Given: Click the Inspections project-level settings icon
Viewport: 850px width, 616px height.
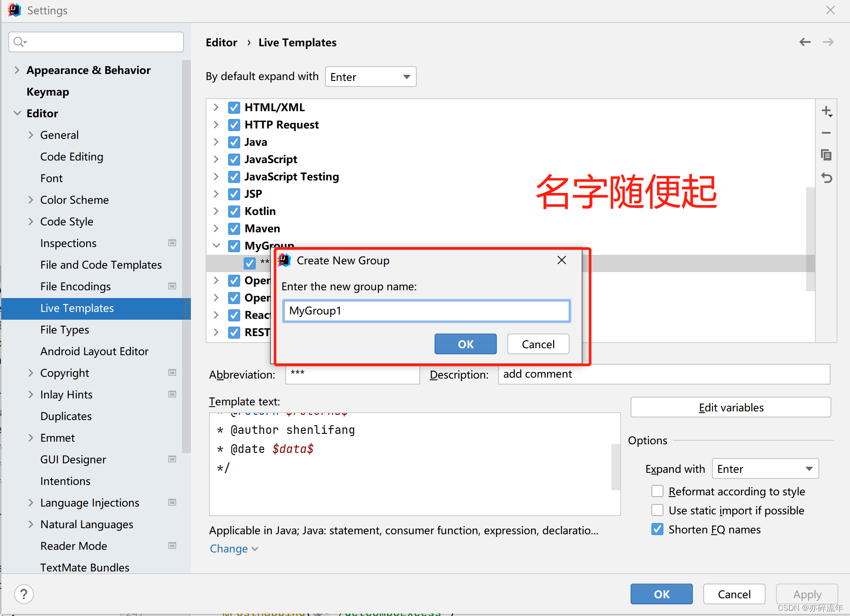Looking at the screenshot, I should 172,243.
